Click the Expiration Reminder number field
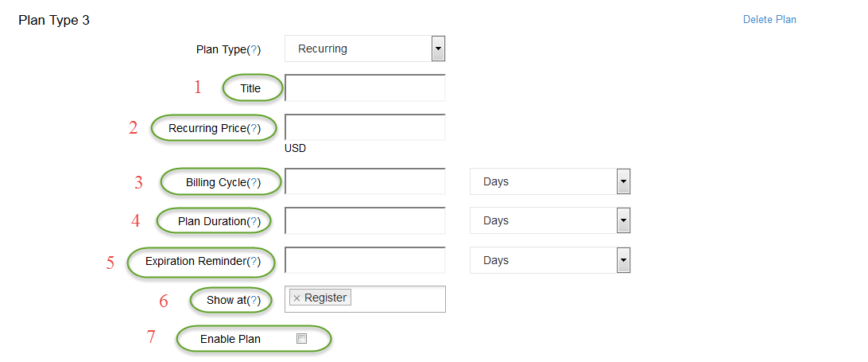Viewport: 868px width, 362px height. click(365, 260)
